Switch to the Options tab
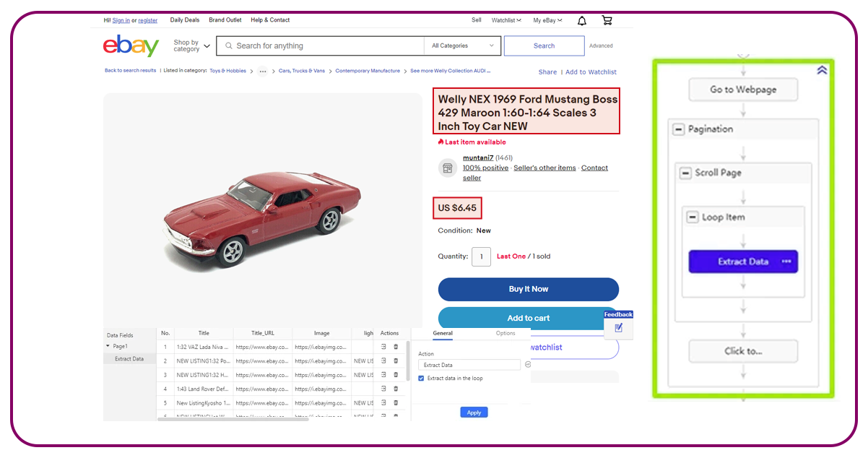The image size is (868, 458). 505,333
